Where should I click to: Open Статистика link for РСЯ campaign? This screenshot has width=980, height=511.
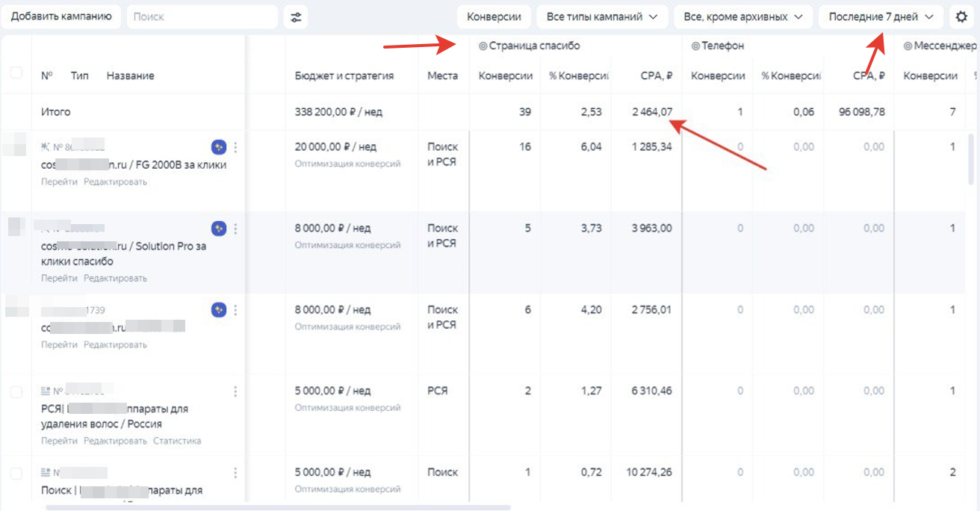tap(177, 441)
